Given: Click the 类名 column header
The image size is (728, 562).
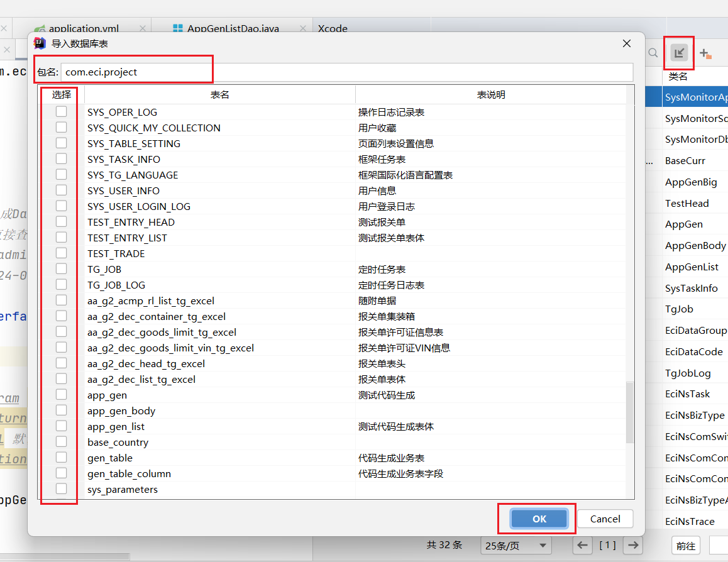Looking at the screenshot, I should (678, 77).
